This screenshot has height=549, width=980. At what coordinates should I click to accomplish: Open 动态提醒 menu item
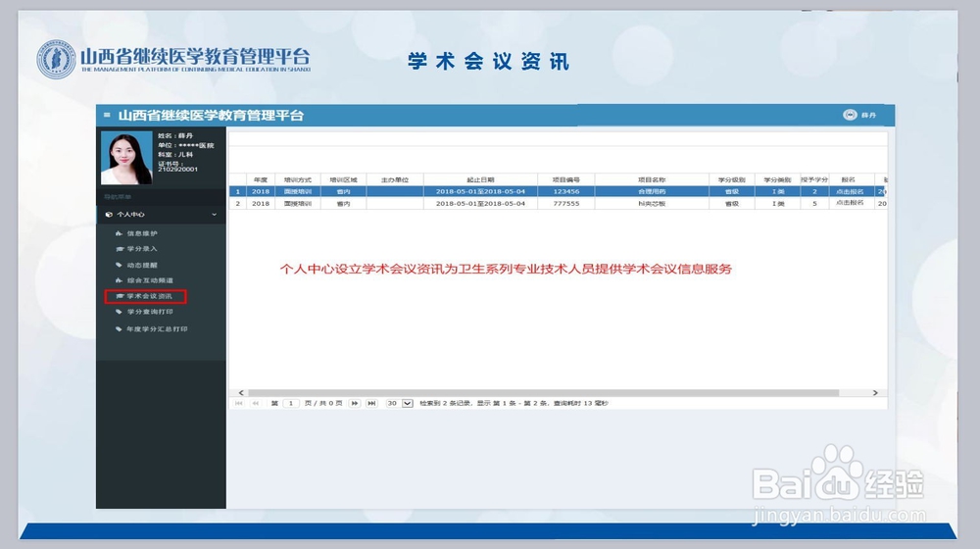142,265
